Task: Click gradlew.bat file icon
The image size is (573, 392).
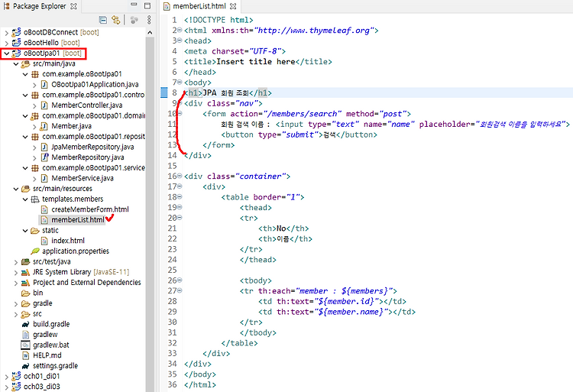Action: click(25, 345)
